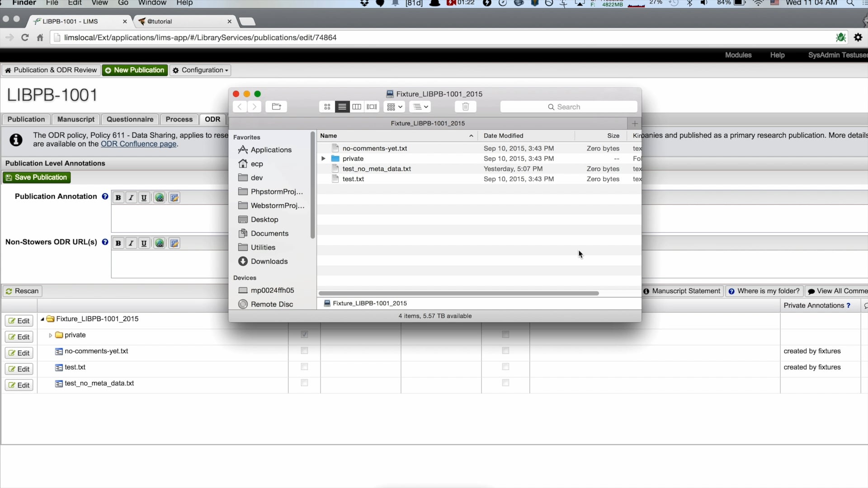868x488 pixels.
Task: Click New Publication button
Action: pos(135,70)
